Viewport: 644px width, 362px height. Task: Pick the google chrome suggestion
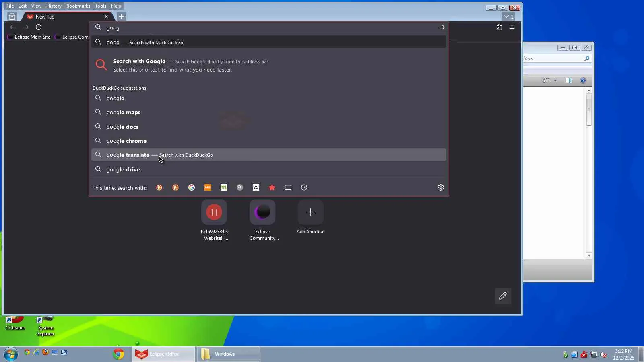(x=268, y=141)
